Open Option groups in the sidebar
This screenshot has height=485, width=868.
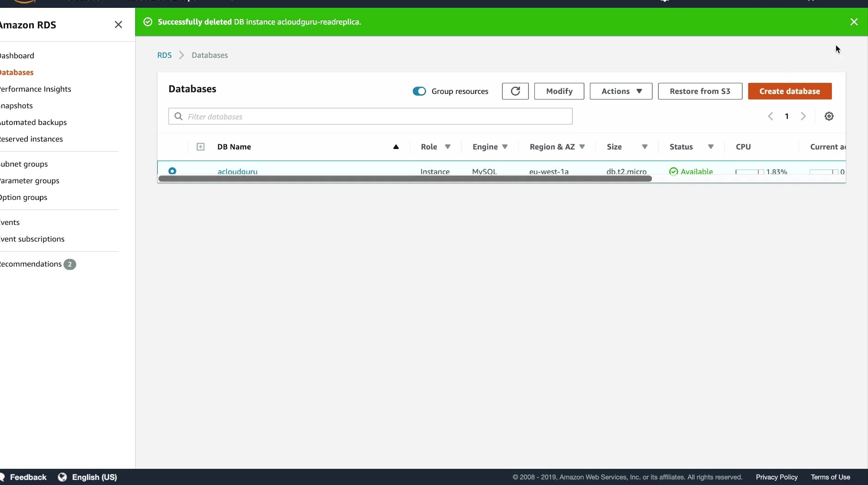click(x=24, y=197)
